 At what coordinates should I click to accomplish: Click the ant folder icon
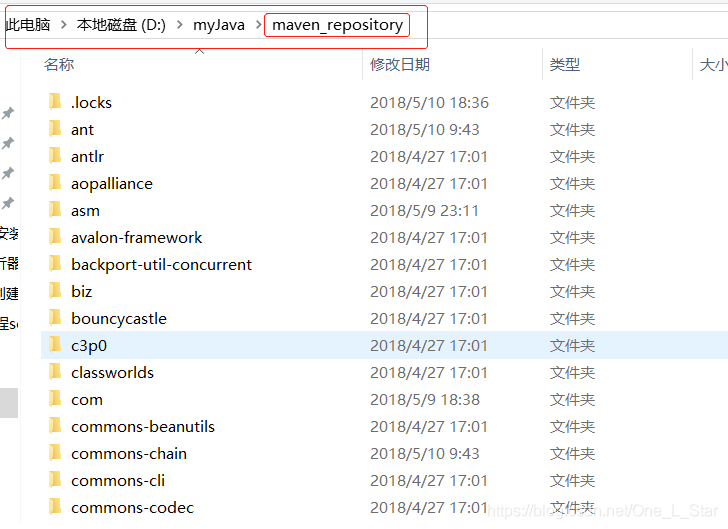point(55,128)
